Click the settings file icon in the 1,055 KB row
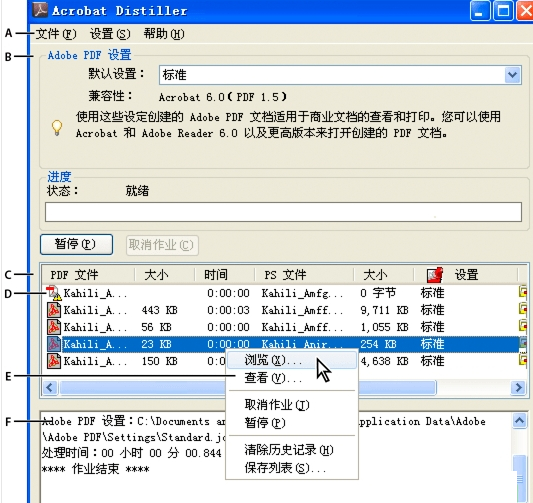Viewport: 533px width, 503px height. click(523, 327)
